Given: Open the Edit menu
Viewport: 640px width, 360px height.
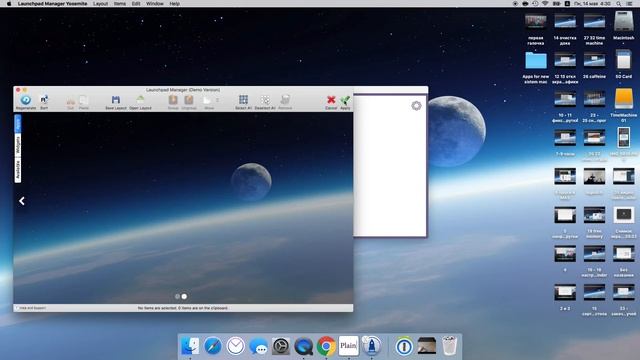Looking at the screenshot, I should pyautogui.click(x=136, y=4).
